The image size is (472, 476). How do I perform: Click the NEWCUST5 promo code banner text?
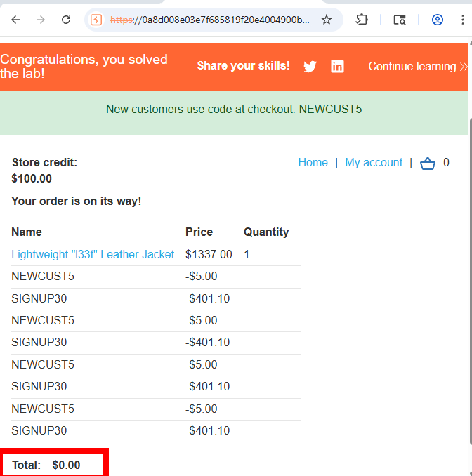[x=234, y=109]
